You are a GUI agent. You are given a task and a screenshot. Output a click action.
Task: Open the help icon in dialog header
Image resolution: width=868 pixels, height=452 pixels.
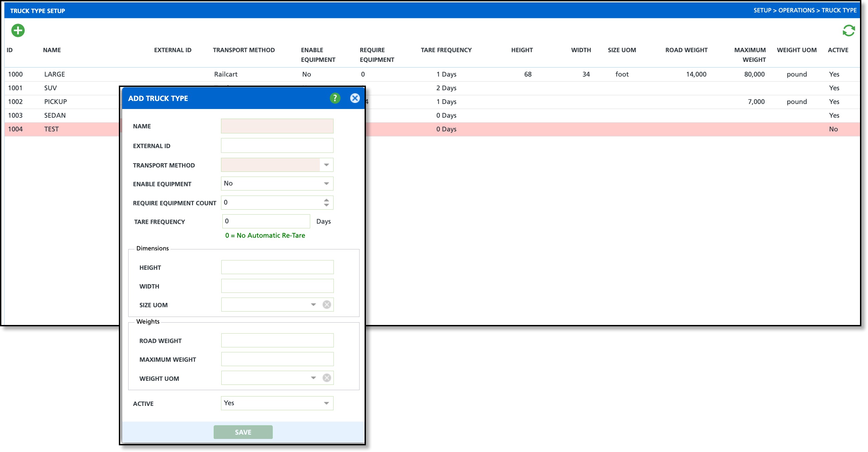[x=335, y=98]
